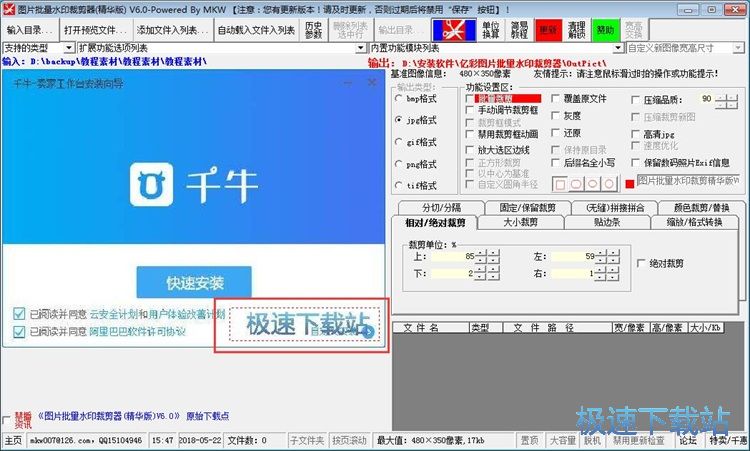Select the circle crop shape icon
The height and width of the screenshot is (451, 750).
coord(609,184)
